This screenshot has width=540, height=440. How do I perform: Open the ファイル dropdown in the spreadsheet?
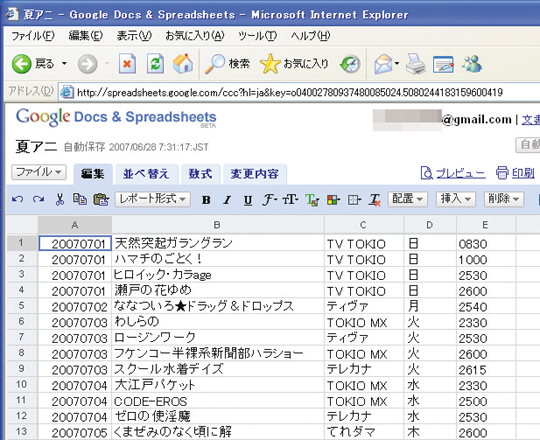click(x=39, y=172)
